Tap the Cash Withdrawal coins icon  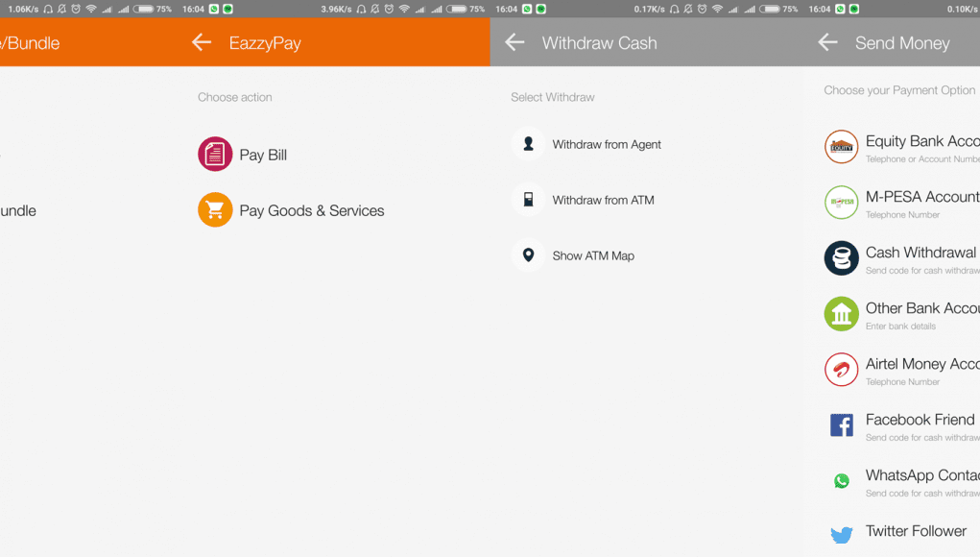point(841,257)
